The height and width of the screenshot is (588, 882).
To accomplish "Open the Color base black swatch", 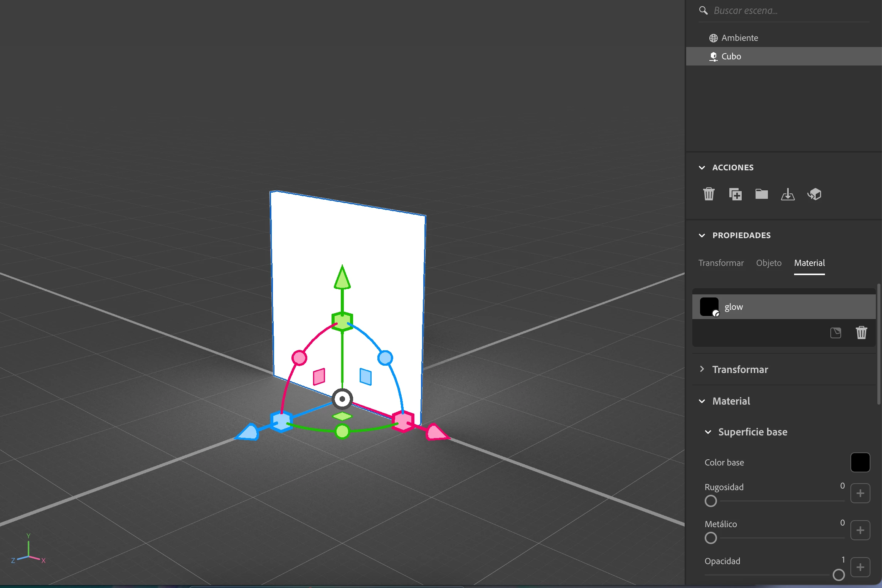I will point(860,462).
